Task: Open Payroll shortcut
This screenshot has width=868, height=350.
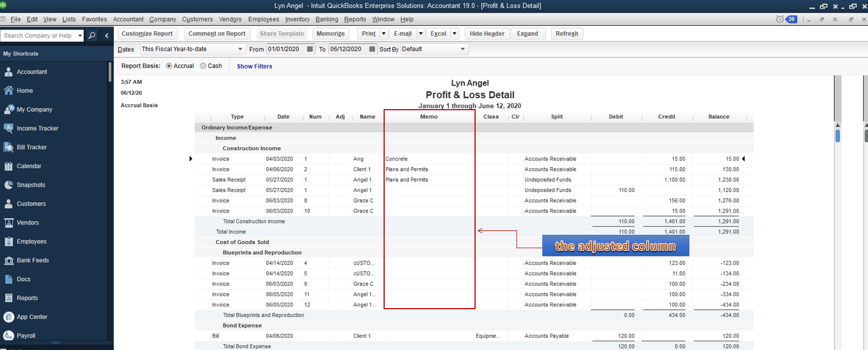Action: (x=26, y=336)
